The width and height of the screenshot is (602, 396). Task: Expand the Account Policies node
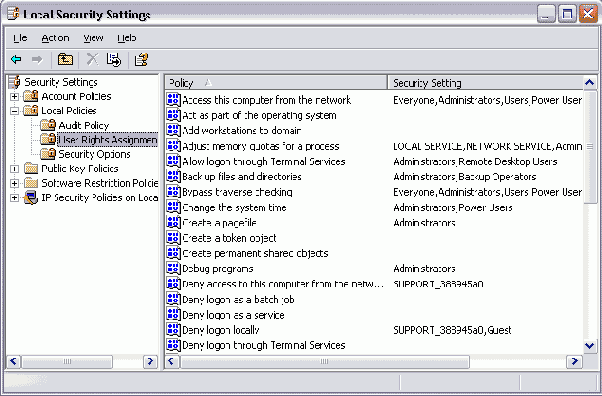15,96
